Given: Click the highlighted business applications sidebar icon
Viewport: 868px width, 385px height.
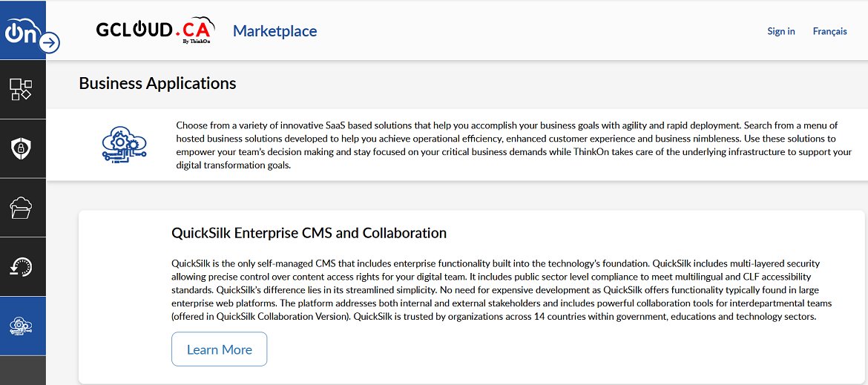Looking at the screenshot, I should pos(22,326).
